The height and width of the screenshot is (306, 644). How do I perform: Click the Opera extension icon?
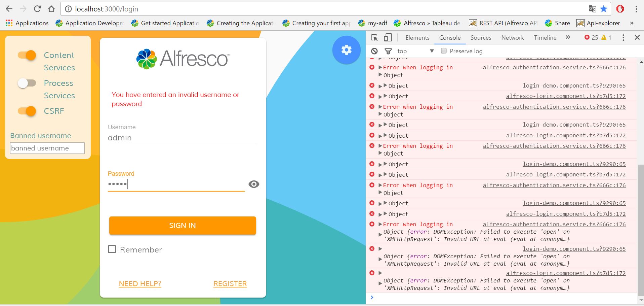click(x=620, y=9)
